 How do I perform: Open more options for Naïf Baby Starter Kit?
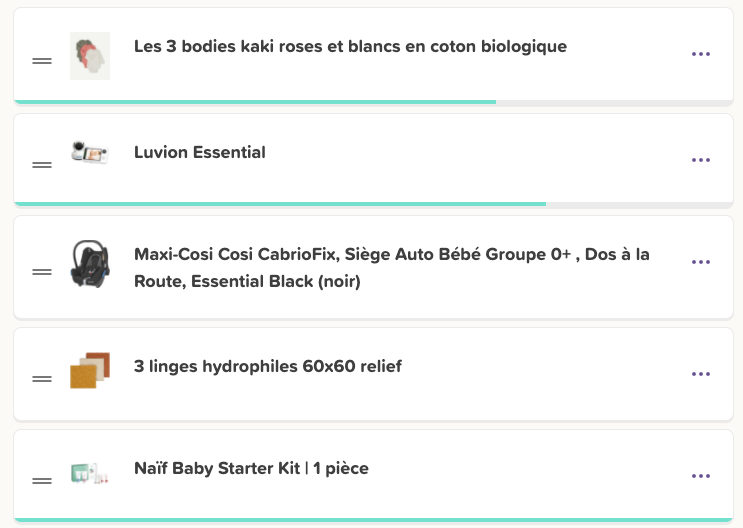pos(700,476)
